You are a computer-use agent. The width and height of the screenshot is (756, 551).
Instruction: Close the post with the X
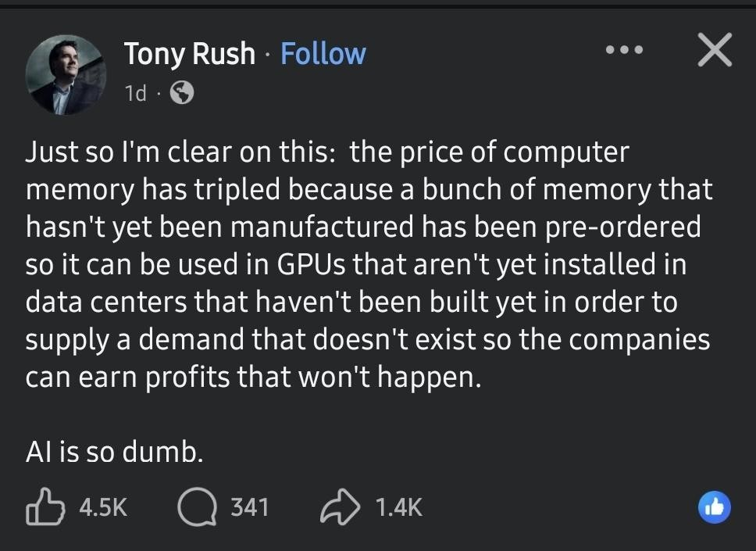click(x=713, y=51)
